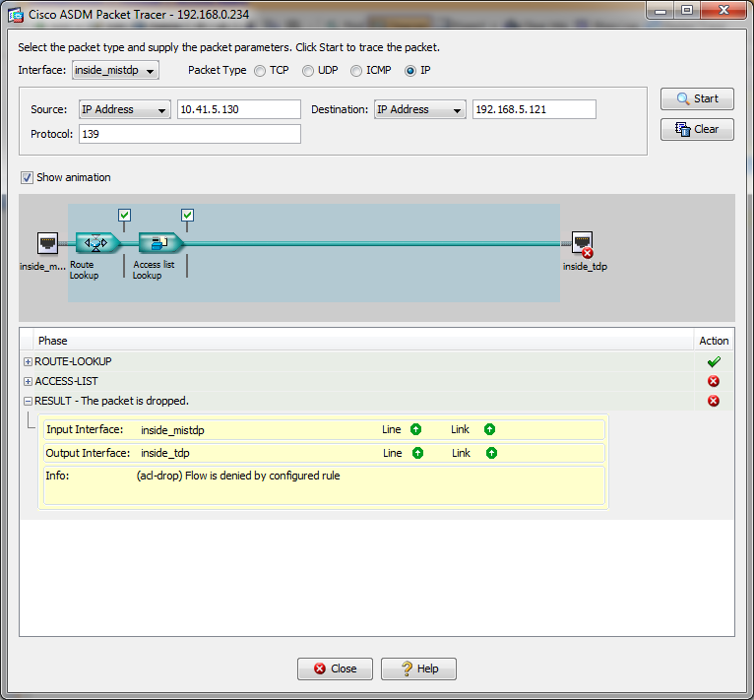Minimize the Packet Tracer window
The image size is (754, 700).
660,11
